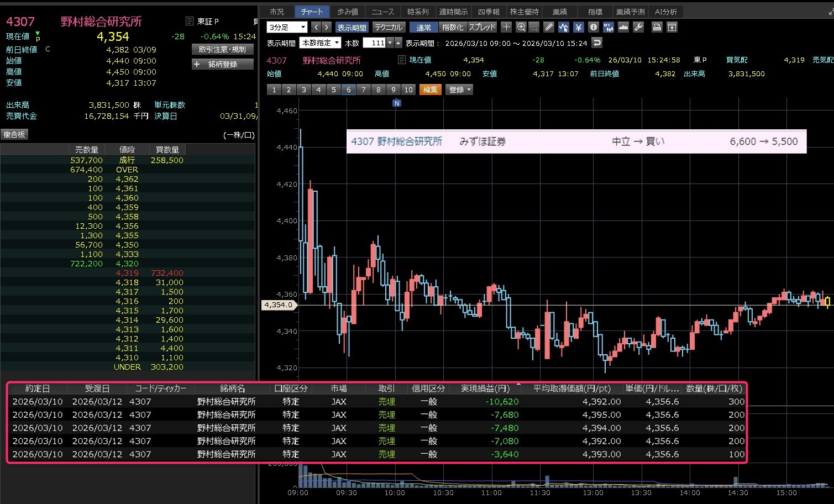This screenshot has height=504, width=834.
Task: Print the chart using printer icon
Action: tap(657, 27)
